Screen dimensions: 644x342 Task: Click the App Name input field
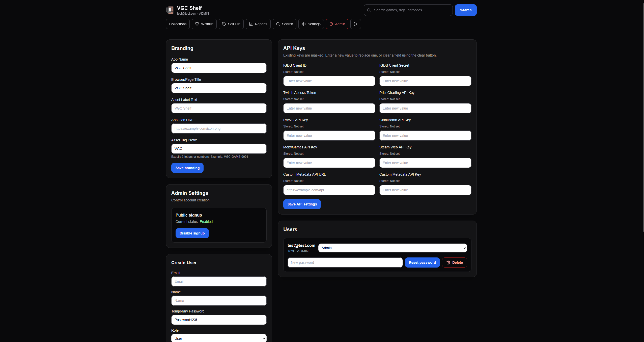pyautogui.click(x=219, y=68)
